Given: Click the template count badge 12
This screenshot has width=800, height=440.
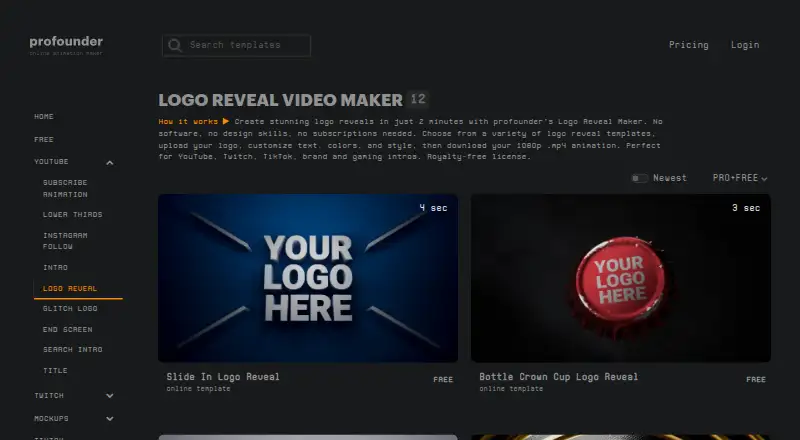Looking at the screenshot, I should [x=418, y=100].
